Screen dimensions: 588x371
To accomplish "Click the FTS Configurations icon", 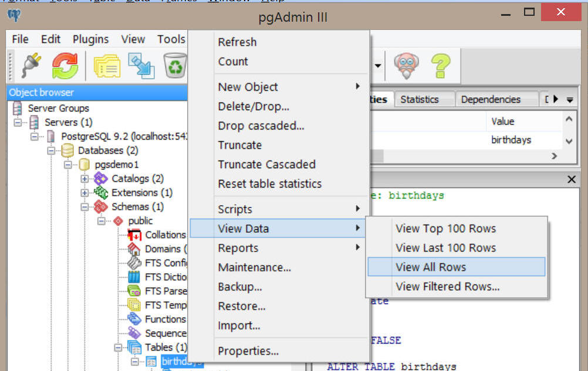I will pos(134,263).
